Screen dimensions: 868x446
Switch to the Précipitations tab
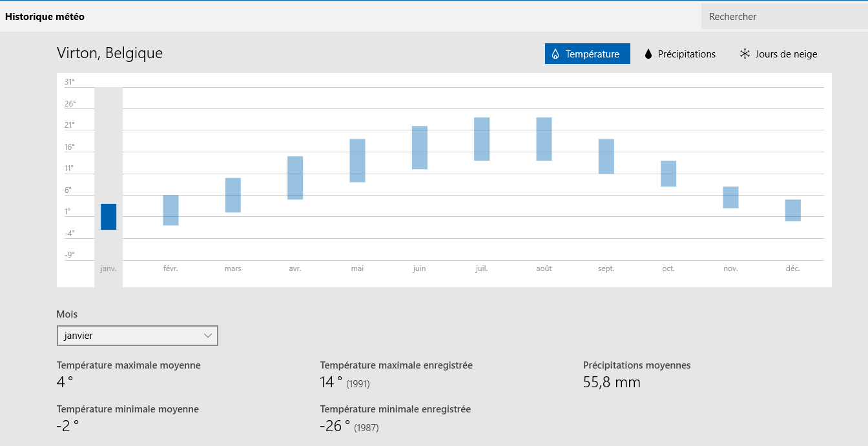click(x=680, y=54)
